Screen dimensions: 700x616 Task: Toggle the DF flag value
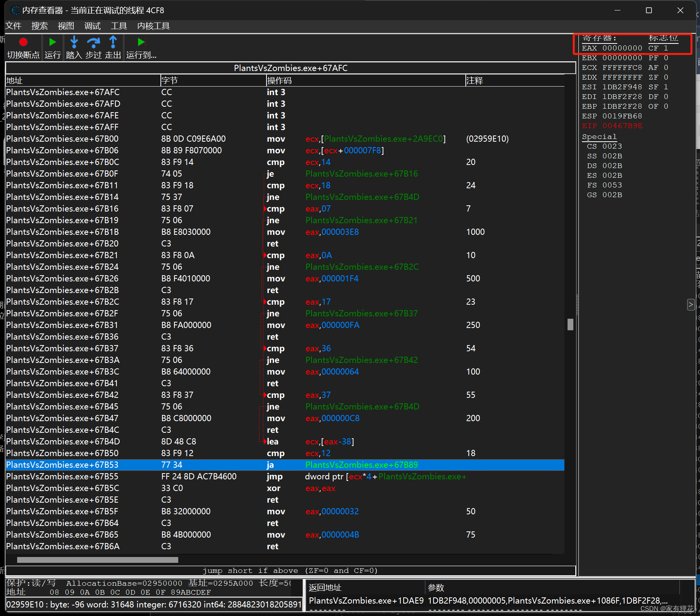click(666, 97)
